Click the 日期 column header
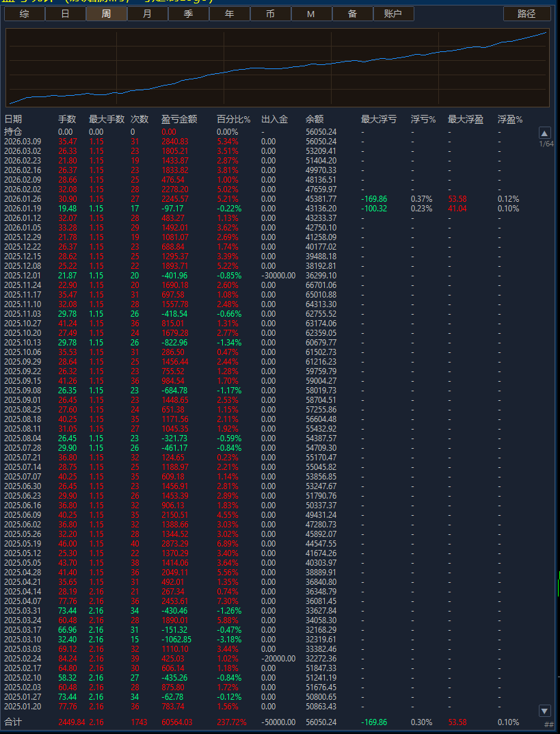This screenshot has height=734, width=560. click(13, 119)
